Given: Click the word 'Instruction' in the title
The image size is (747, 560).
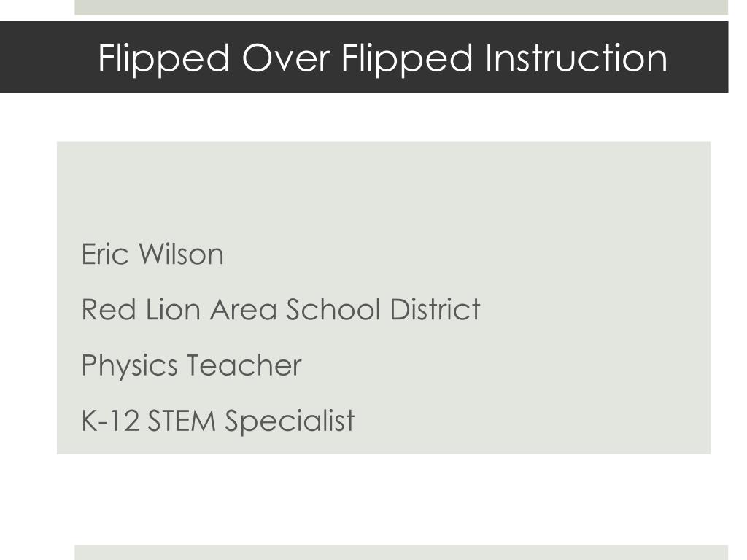Looking at the screenshot, I should 576,58.
